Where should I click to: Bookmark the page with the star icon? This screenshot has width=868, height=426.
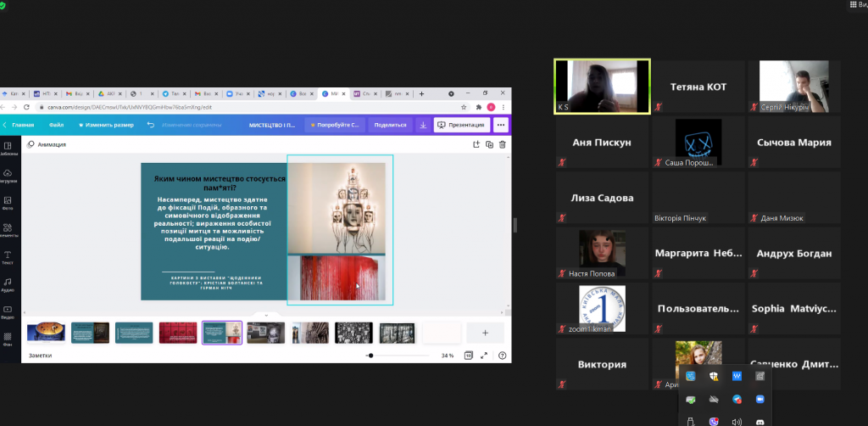click(x=464, y=107)
